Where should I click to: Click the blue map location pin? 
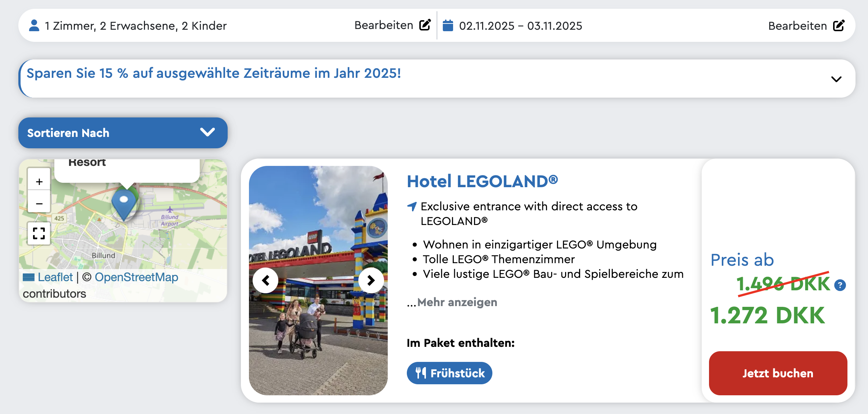pos(124,203)
